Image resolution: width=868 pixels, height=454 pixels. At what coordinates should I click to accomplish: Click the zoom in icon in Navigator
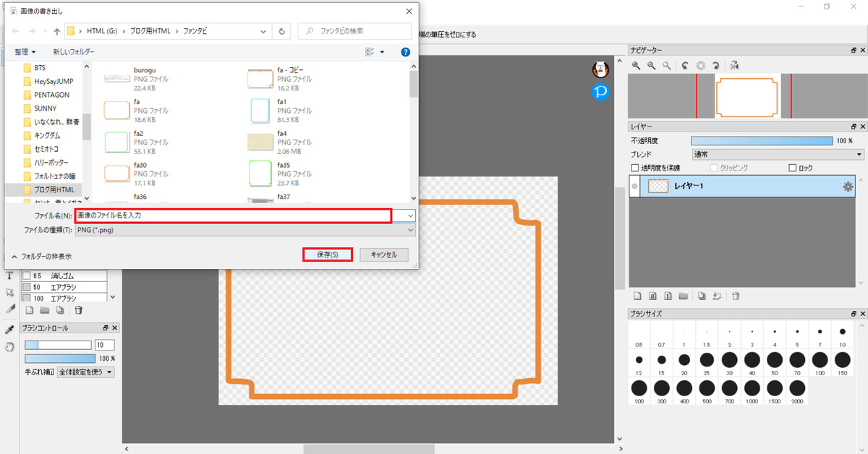pyautogui.click(x=637, y=65)
